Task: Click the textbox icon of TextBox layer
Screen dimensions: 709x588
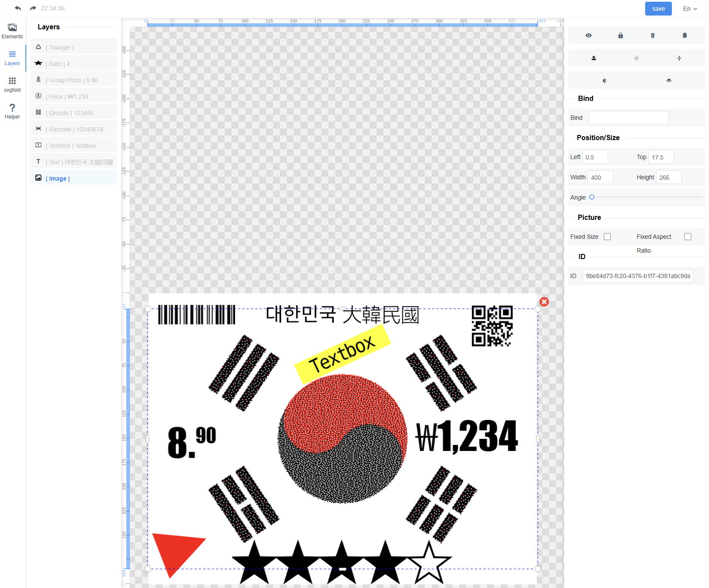Action: point(38,145)
